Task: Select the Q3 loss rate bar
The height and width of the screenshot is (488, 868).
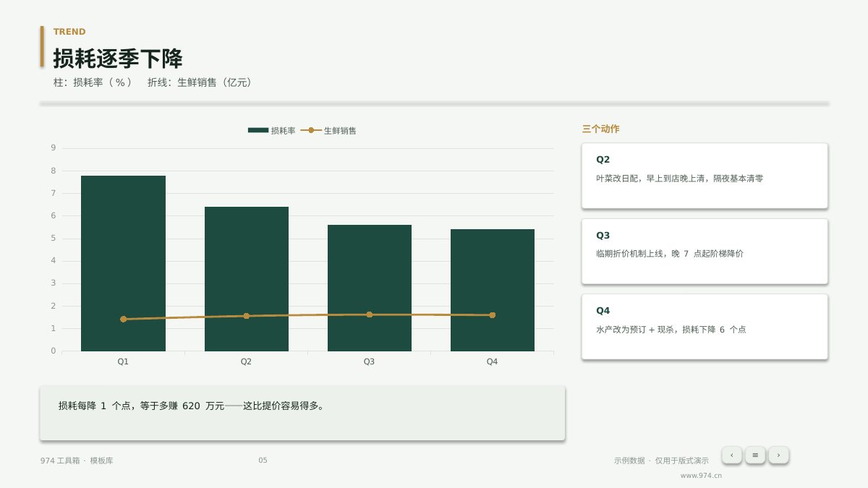Action: (x=370, y=288)
